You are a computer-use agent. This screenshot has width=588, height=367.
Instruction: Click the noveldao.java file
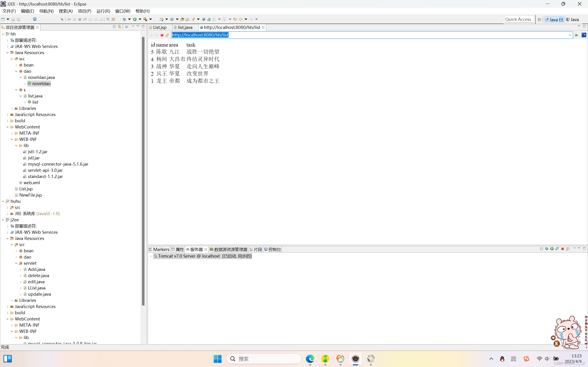tap(41, 77)
